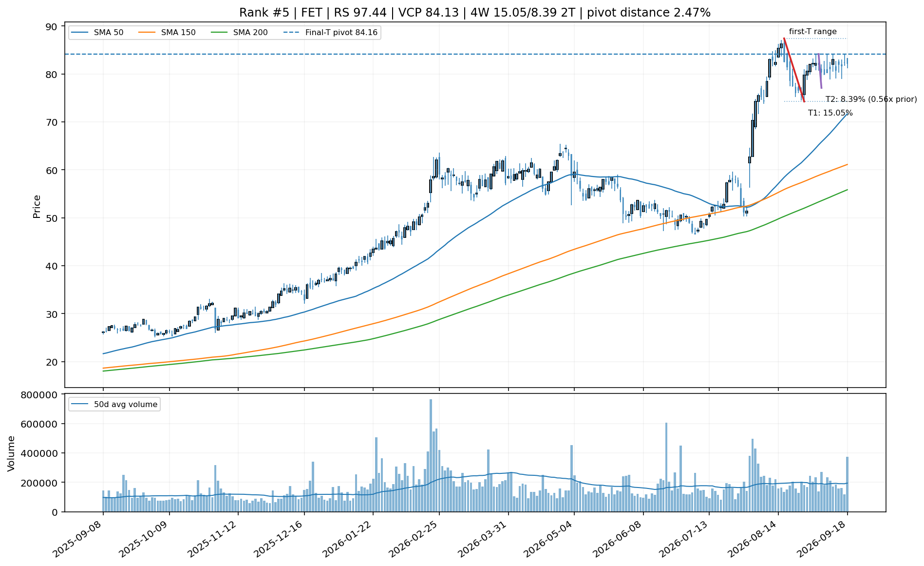Click the volume axis tick labeled 800000
The image size is (924, 566).
39,395
